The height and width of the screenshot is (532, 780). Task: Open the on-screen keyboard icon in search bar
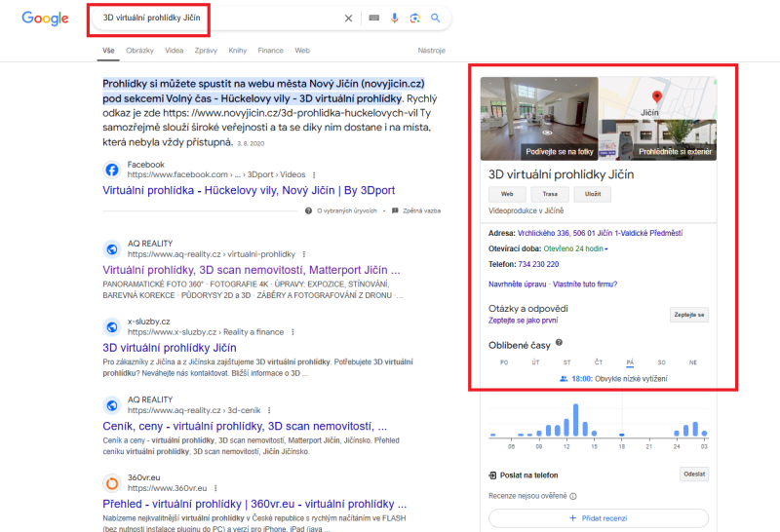click(x=374, y=18)
